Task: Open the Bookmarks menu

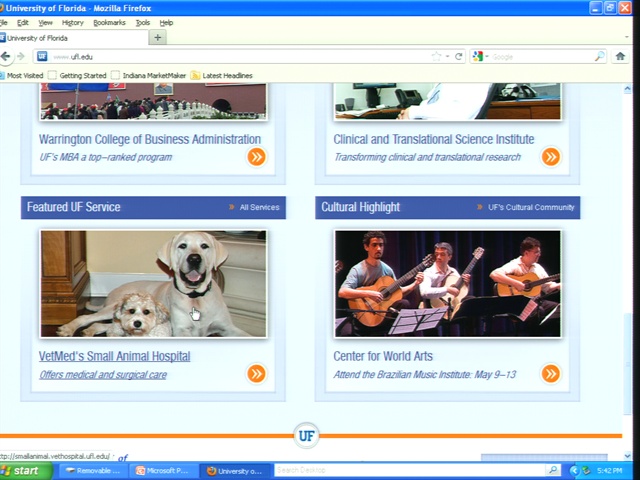Action: (x=109, y=23)
